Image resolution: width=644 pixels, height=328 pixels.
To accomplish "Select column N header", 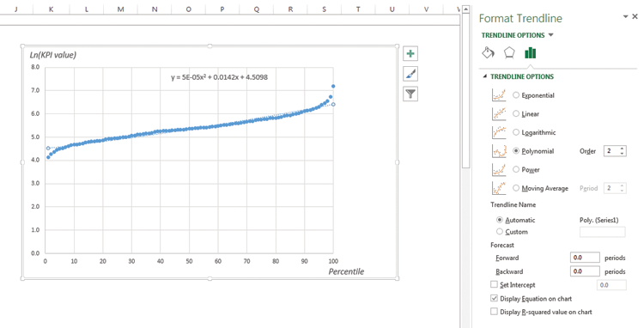I will click(x=155, y=9).
